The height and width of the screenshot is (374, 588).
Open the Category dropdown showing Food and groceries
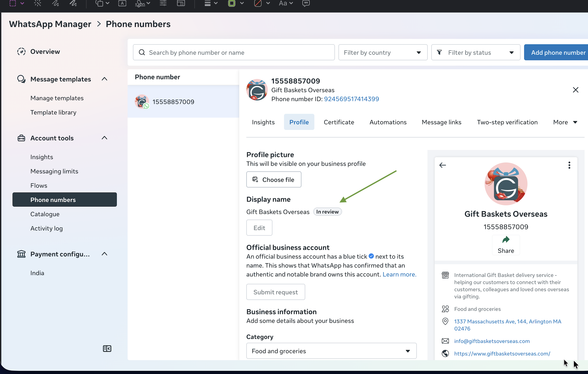click(331, 351)
